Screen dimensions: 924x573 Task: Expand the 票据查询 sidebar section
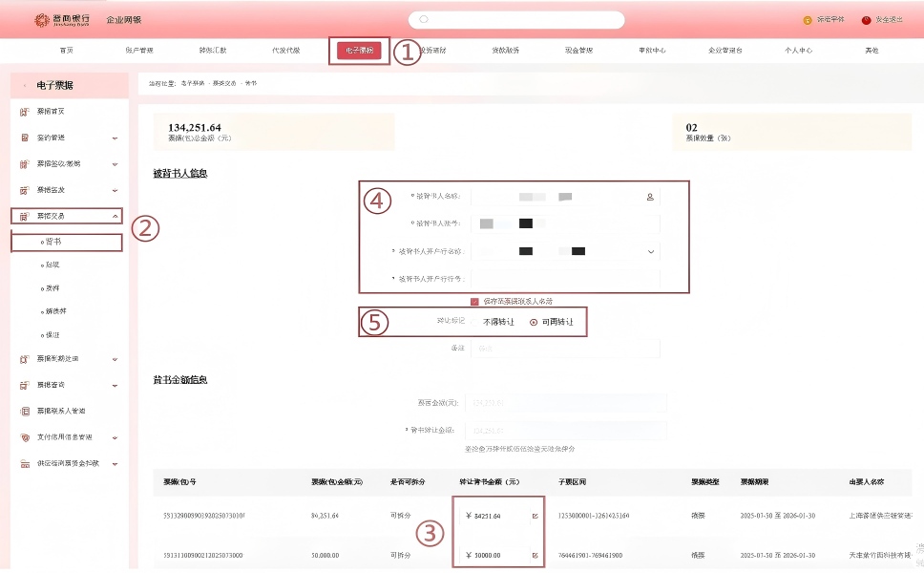coord(115,385)
